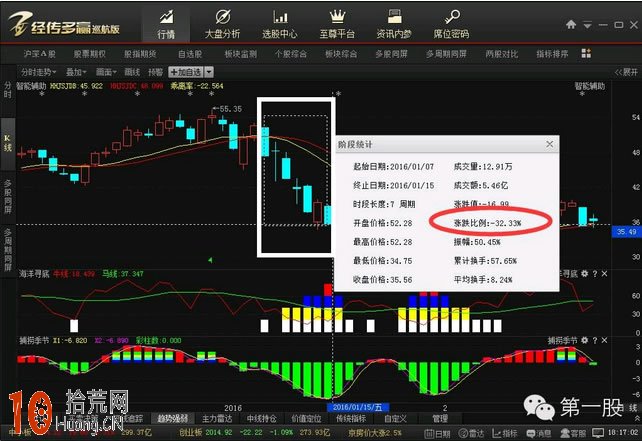Select the 股指期货 menu item
Image resolution: width=642 pixels, height=441 pixels.
coord(140,54)
